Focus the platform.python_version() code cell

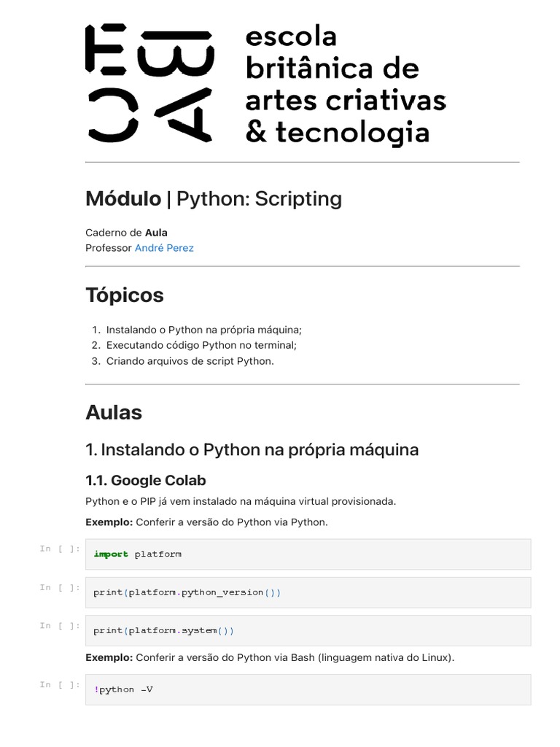pos(308,592)
